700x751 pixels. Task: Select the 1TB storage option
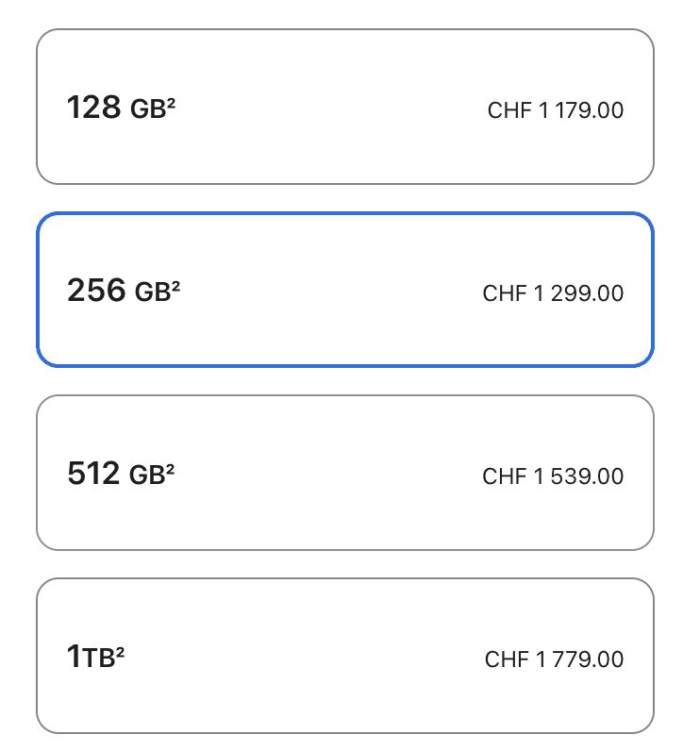[x=344, y=656]
